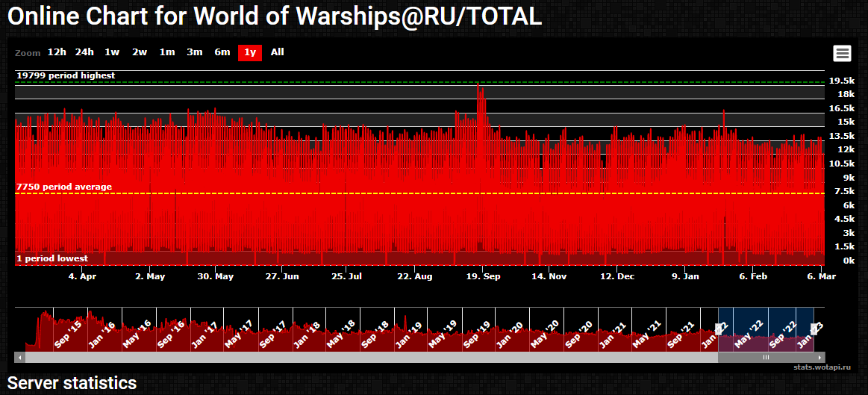868x395 pixels.
Task: Click the 19. Sep axis label
Action: pyautogui.click(x=484, y=276)
